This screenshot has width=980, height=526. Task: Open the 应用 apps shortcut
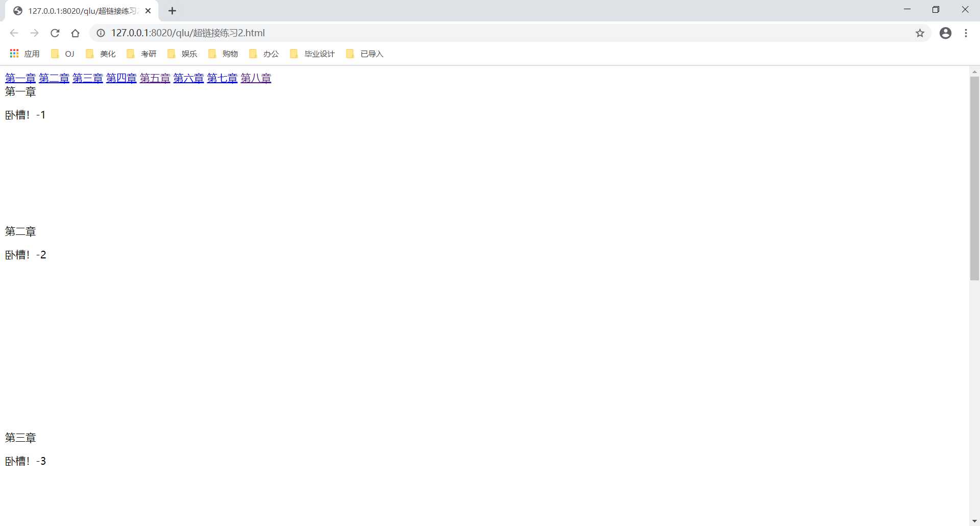(x=24, y=54)
